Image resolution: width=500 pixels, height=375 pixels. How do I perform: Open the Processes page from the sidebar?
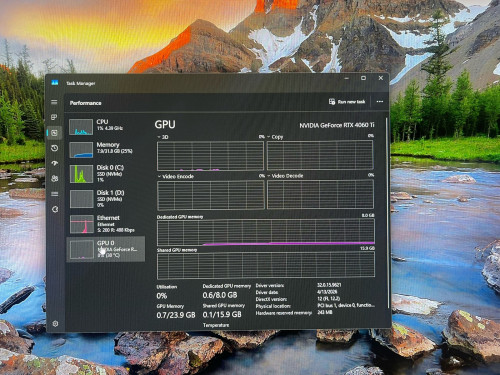(x=54, y=117)
